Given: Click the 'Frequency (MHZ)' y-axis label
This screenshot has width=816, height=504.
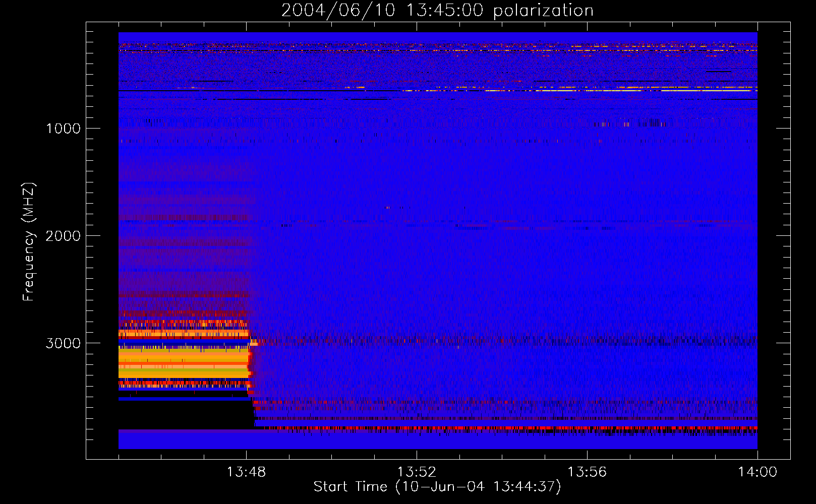Looking at the screenshot, I should click(29, 241).
